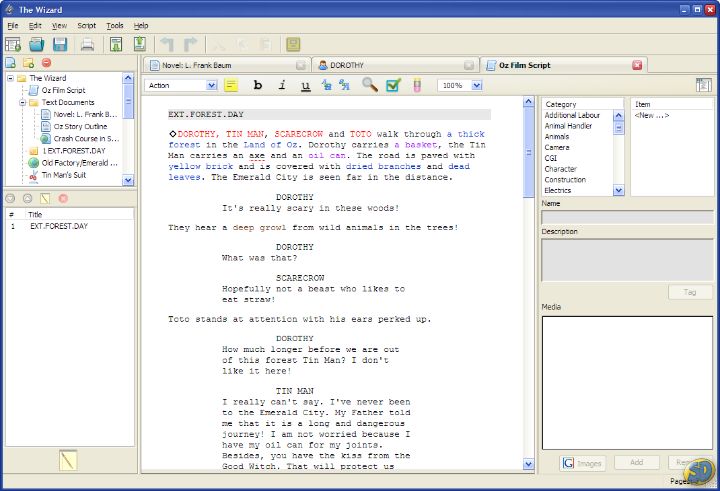Redo with the greyed right arrow icon

190,45
